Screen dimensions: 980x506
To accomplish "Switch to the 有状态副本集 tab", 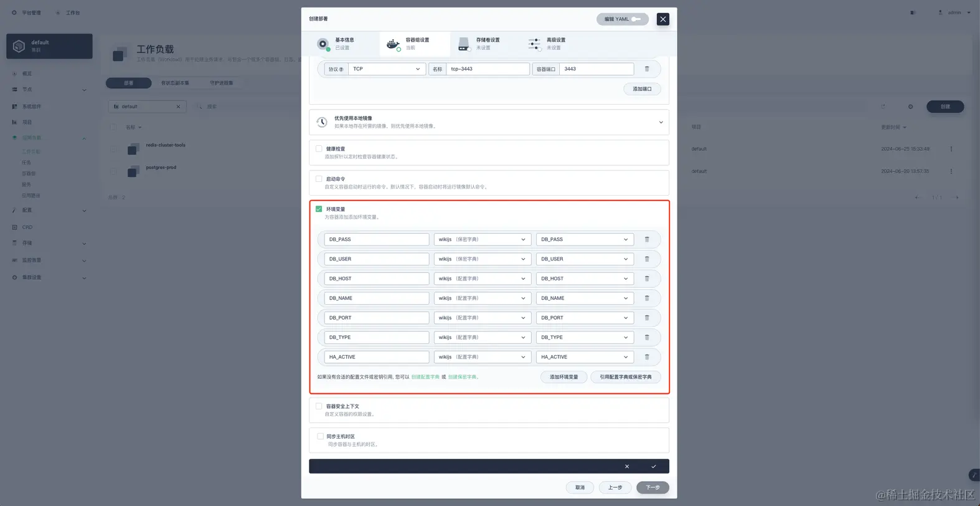I will click(175, 83).
